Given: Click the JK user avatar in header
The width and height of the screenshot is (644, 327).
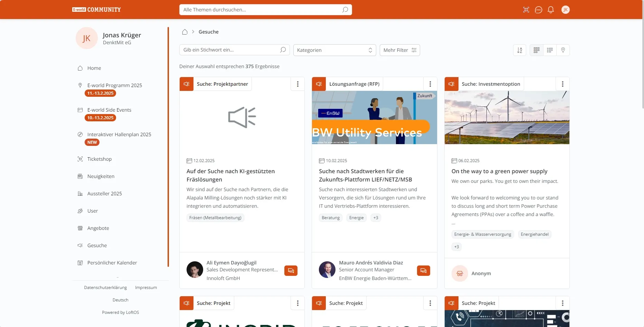Looking at the screenshot, I should (x=565, y=10).
